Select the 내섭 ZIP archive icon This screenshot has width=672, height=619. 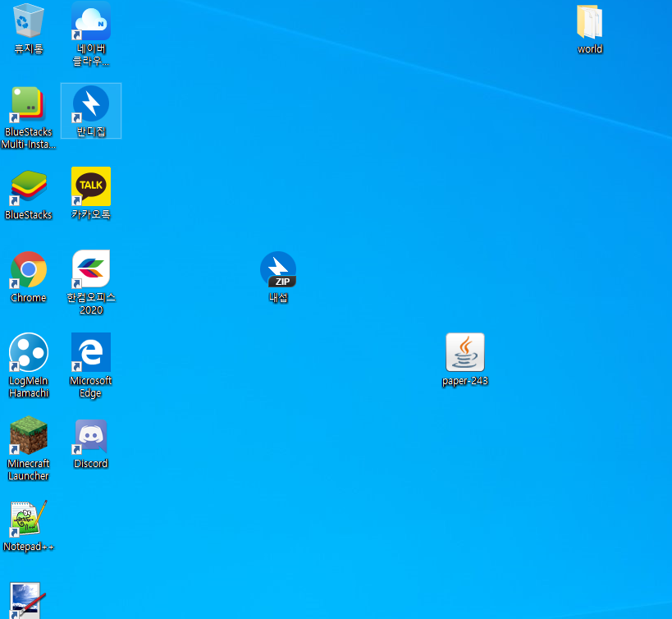click(x=278, y=269)
